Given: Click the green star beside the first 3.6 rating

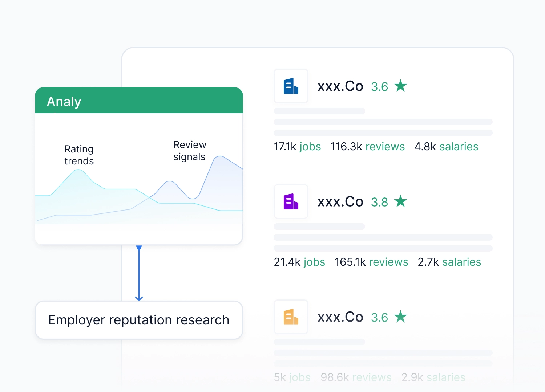Looking at the screenshot, I should (400, 86).
